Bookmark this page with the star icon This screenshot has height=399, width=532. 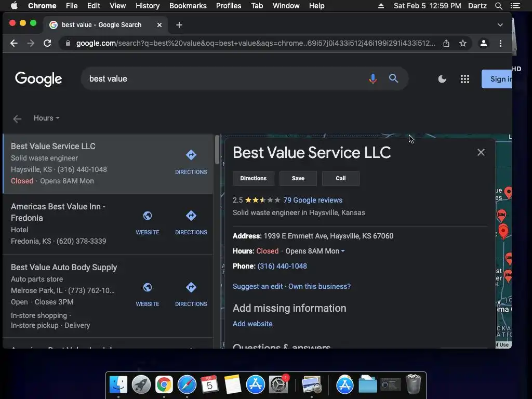click(x=463, y=43)
